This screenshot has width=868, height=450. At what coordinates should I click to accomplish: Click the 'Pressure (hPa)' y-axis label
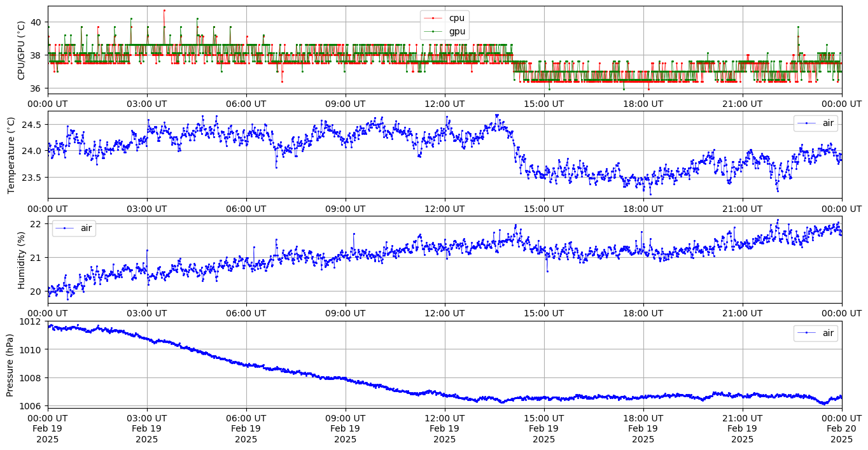click(x=11, y=364)
